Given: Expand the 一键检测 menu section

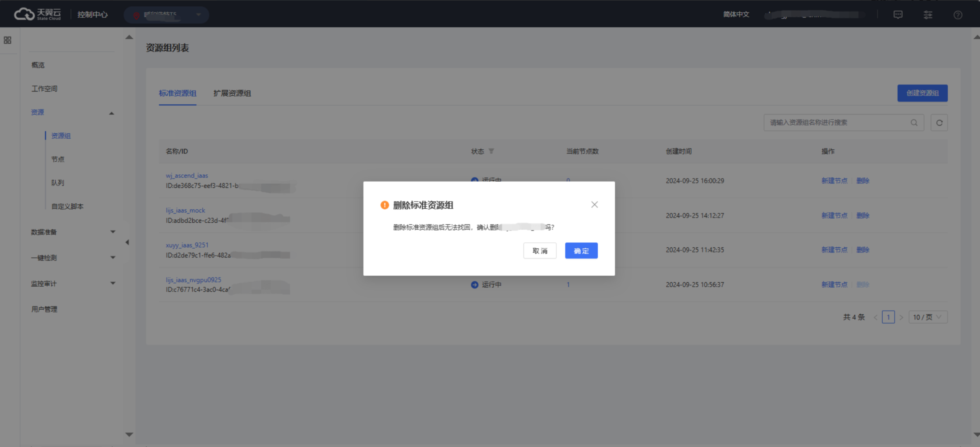Looking at the screenshot, I should pyautogui.click(x=112, y=257).
